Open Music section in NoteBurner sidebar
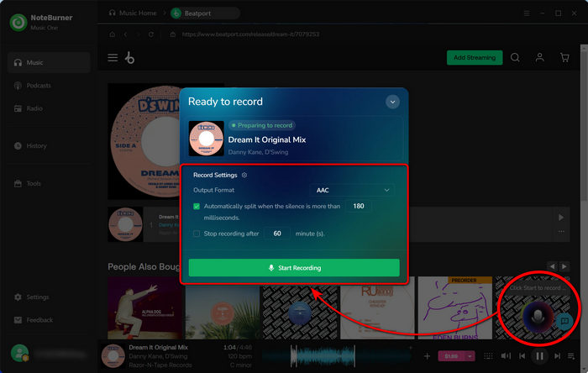The height and width of the screenshot is (373, 588). tap(49, 62)
